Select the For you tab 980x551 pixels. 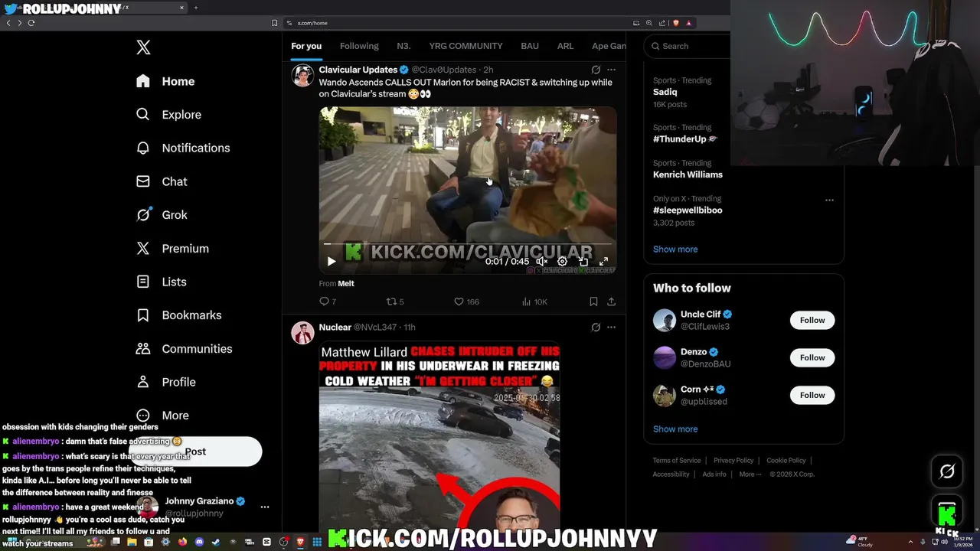(306, 46)
